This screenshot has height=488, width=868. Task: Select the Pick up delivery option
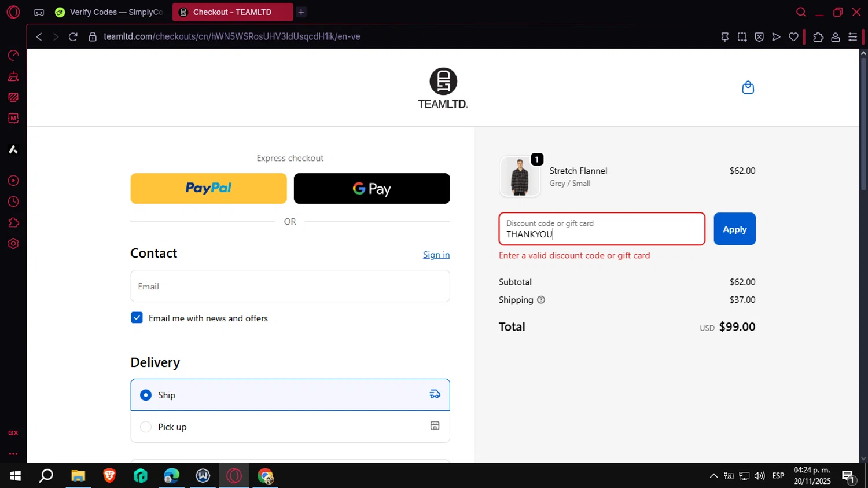290,427
